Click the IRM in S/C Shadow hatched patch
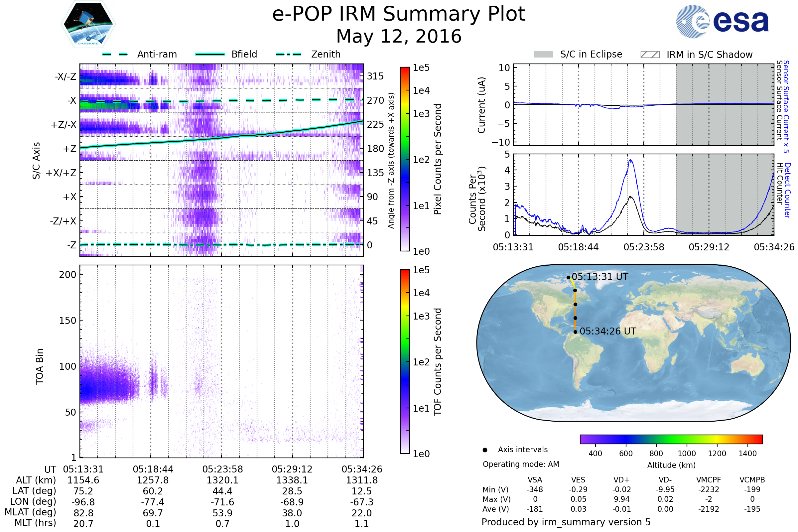This screenshot has height=532, width=798. pos(650,55)
